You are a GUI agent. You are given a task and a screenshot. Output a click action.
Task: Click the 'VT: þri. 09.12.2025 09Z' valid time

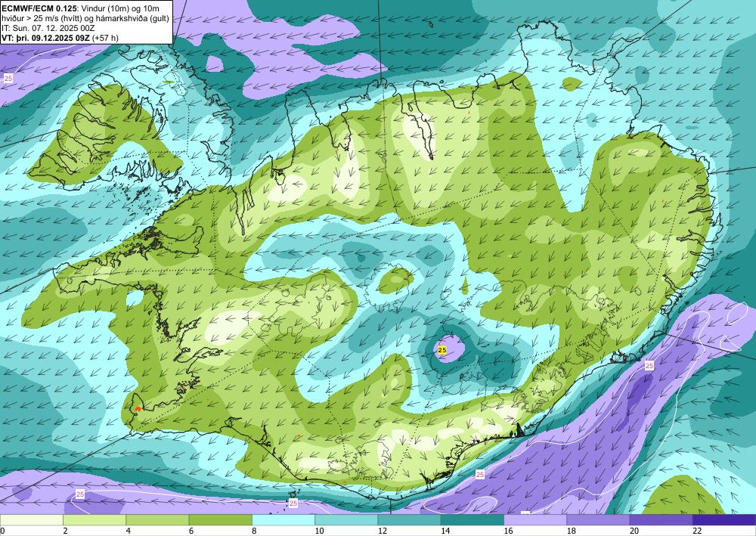click(x=45, y=38)
